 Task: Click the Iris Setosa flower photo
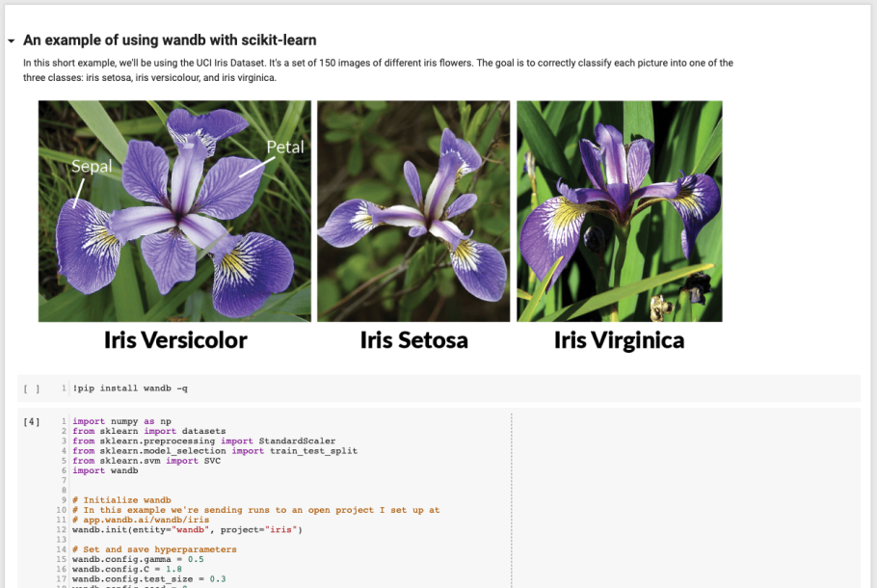click(x=413, y=210)
